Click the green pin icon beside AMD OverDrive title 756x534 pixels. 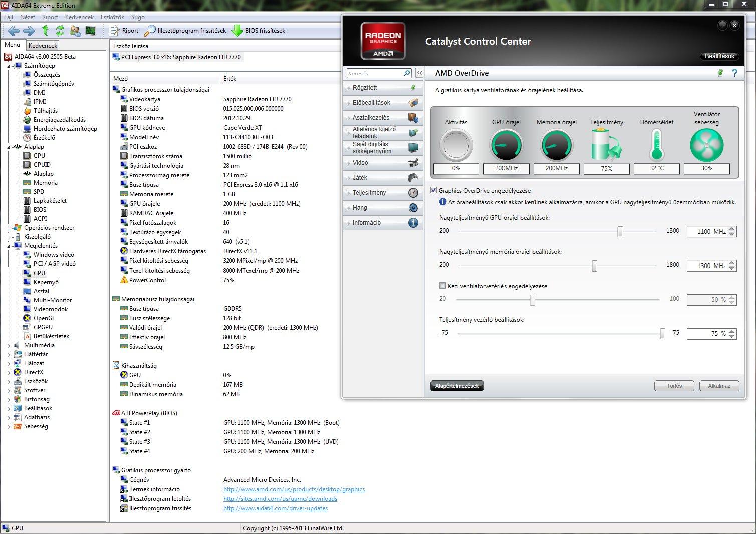point(720,73)
